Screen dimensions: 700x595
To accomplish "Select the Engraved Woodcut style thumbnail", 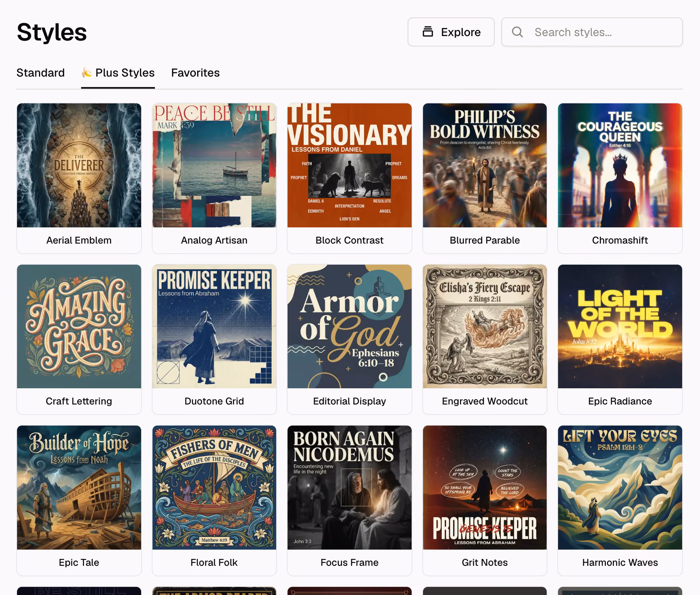I will click(485, 326).
